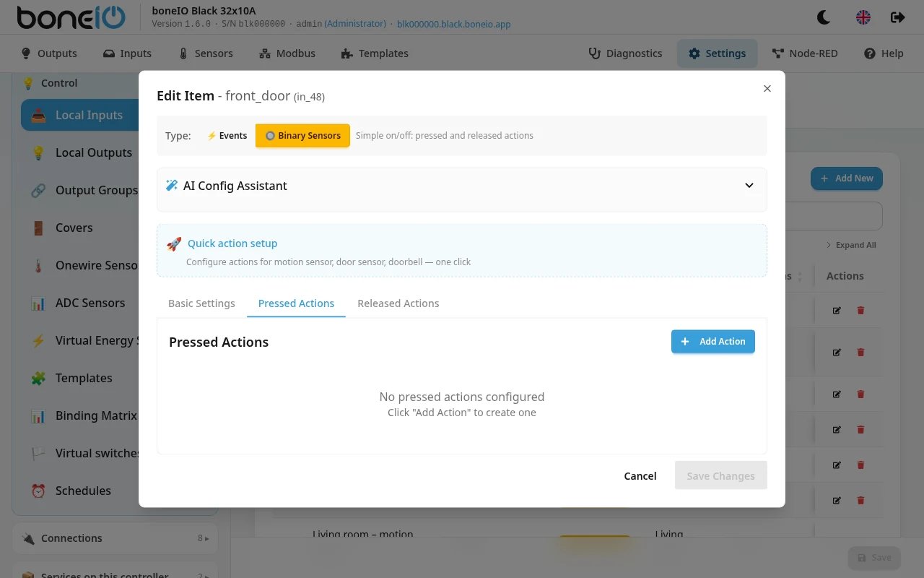
Task: Open Settings page
Action: click(717, 53)
